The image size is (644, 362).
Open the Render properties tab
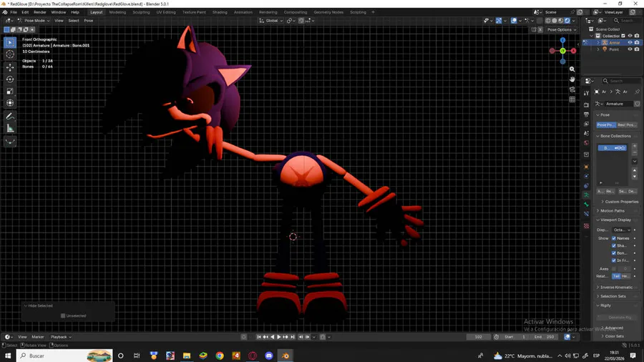click(587, 105)
